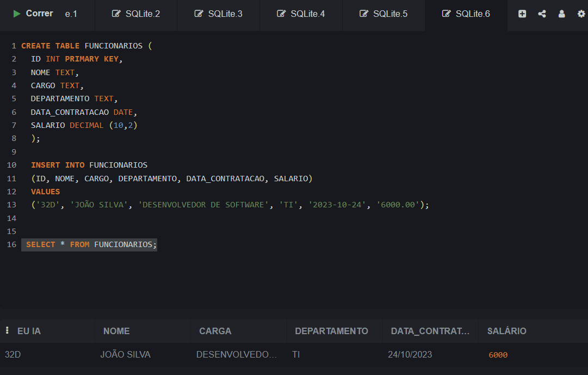
Task: Click the edit pencil icon on the SQLite.6 tab
Action: click(x=446, y=14)
